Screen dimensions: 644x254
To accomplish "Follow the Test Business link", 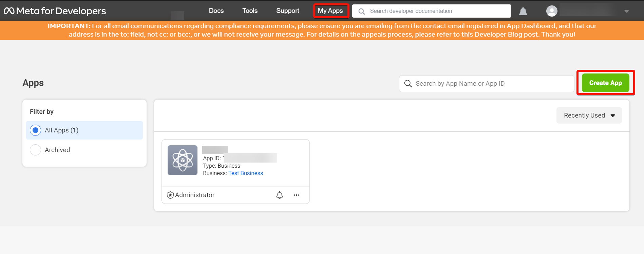I will pyautogui.click(x=245, y=173).
